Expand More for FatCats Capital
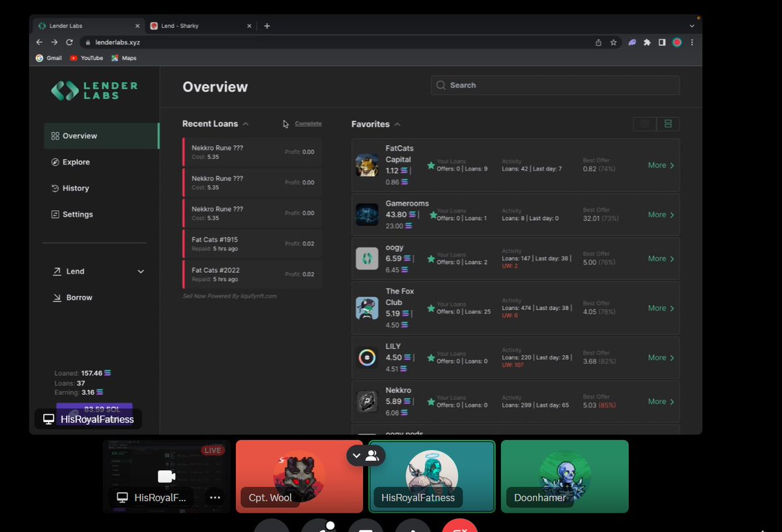This screenshot has width=782, height=532. point(661,165)
